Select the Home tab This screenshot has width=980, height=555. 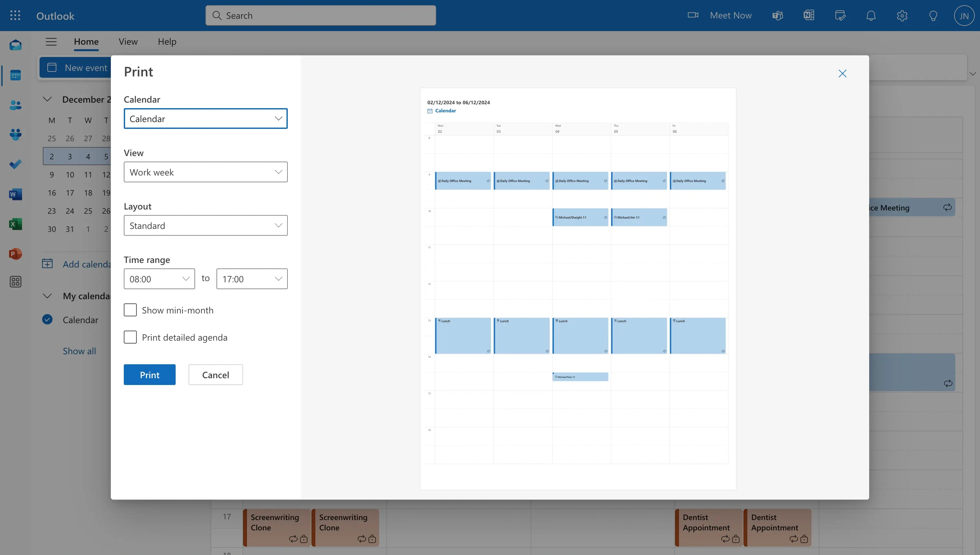coord(86,42)
